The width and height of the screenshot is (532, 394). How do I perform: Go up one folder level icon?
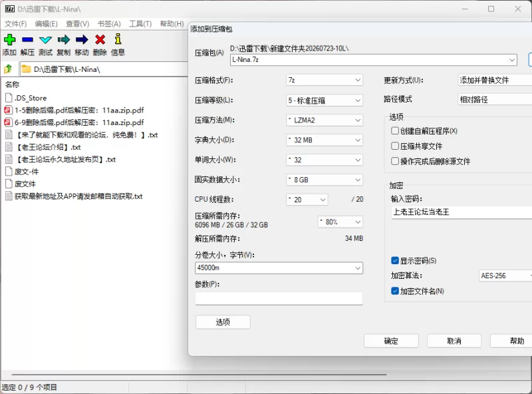(8, 69)
